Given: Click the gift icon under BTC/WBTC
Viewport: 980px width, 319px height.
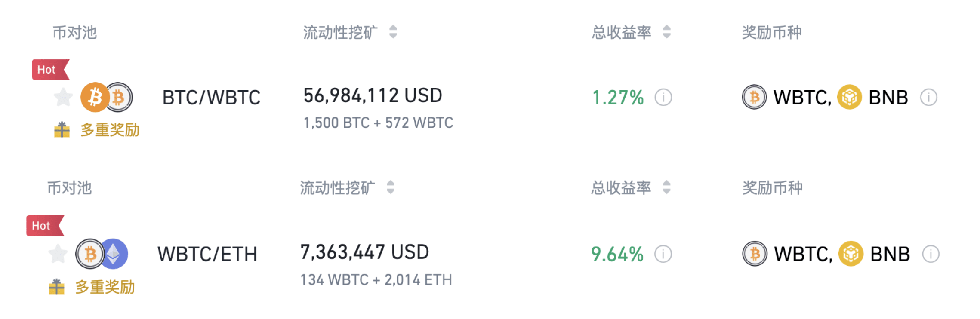Looking at the screenshot, I should [62, 130].
